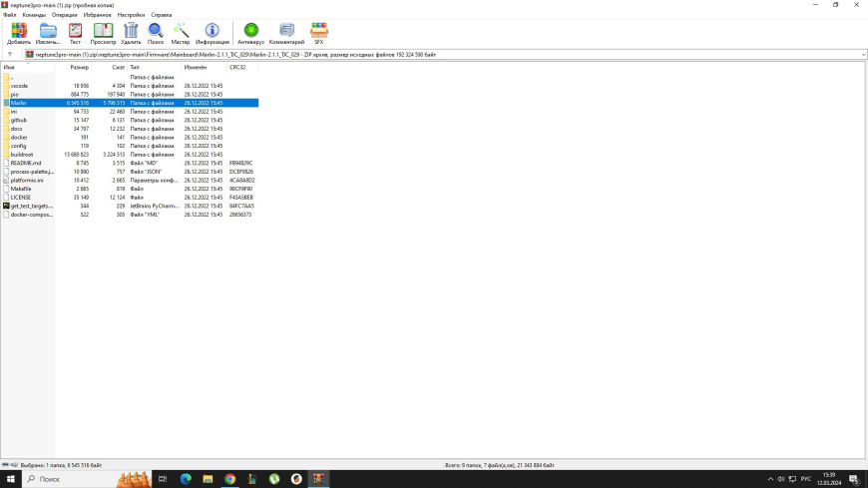Screen dimensions: 868x488
Task: Sort by the CRC32 column header
Action: (x=242, y=67)
